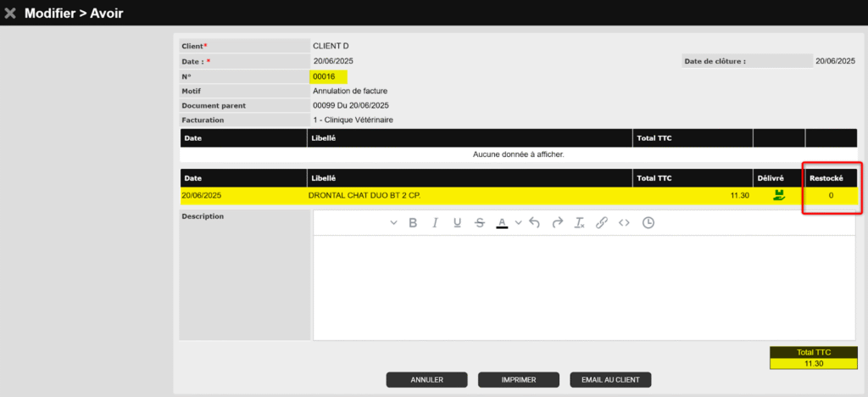Viewport: 868px width, 397px height.
Task: Expand the paragraph style dropdown chevron
Action: [393, 223]
